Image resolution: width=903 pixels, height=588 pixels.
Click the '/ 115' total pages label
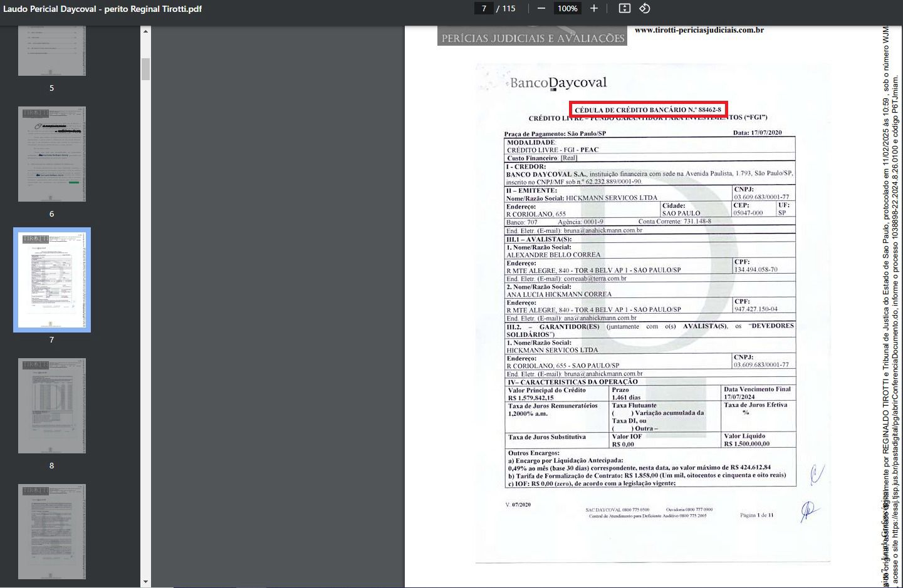pyautogui.click(x=506, y=9)
